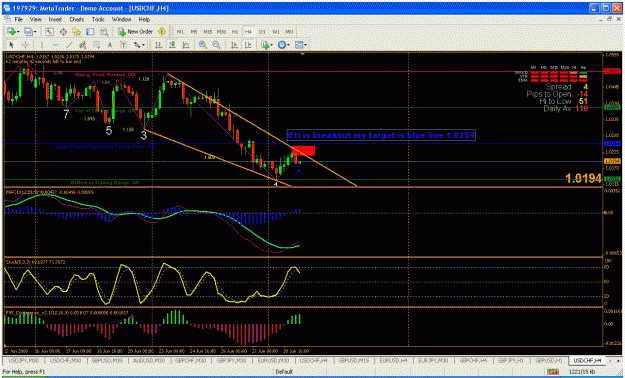Viewport: 625px width, 378px height.
Task: Expand the Profiles dropdown arrow
Action: click(x=35, y=32)
